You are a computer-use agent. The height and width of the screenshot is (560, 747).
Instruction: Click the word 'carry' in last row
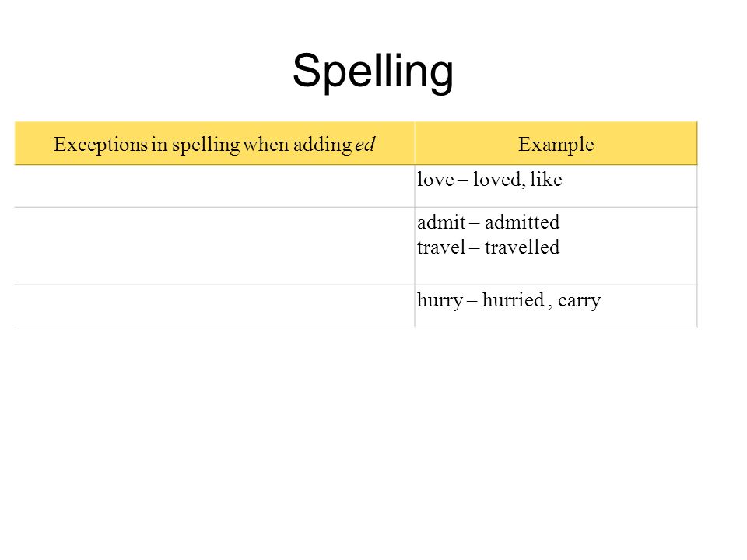(x=579, y=300)
